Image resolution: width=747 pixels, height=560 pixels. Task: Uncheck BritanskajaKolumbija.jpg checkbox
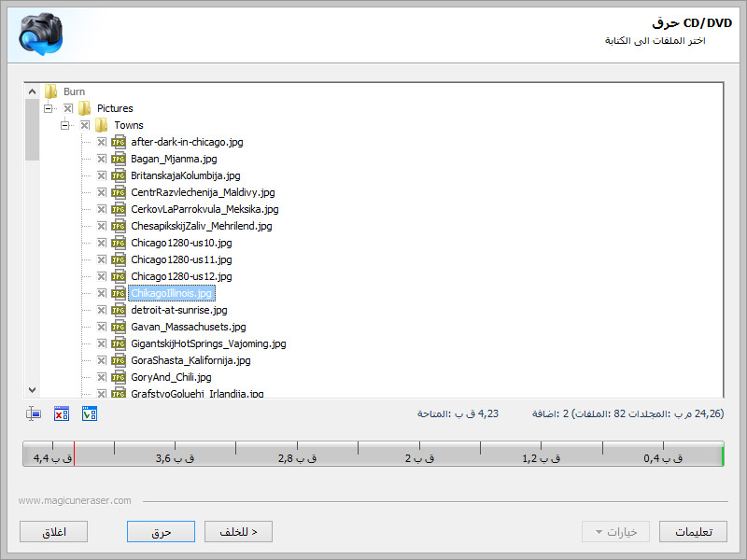102,175
